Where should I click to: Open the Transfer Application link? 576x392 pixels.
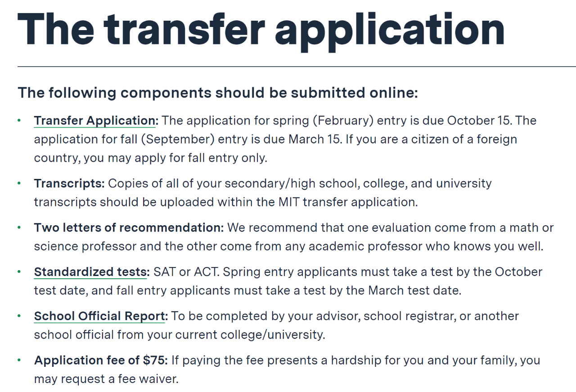click(x=96, y=121)
